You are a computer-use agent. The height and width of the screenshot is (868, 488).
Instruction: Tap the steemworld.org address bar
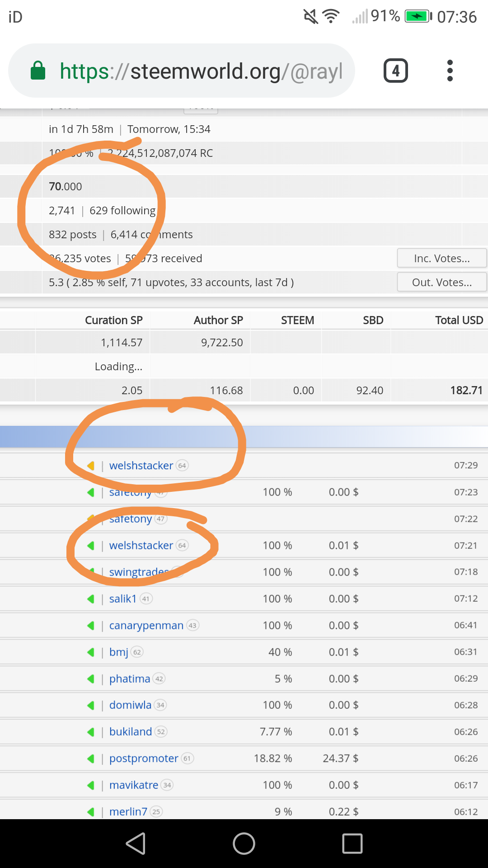click(182, 71)
